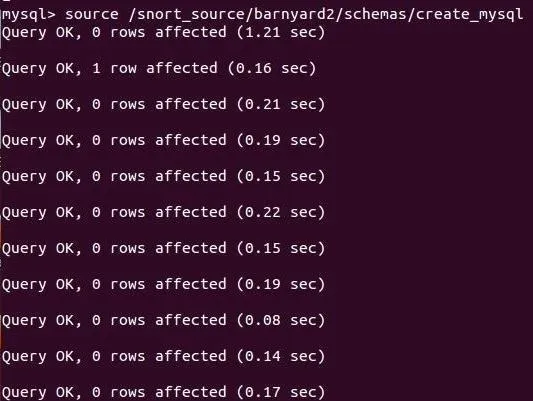This screenshot has width=533, height=401.
Task: Click the "1 row affected (0.16 sec)" line
Action: tap(159, 68)
